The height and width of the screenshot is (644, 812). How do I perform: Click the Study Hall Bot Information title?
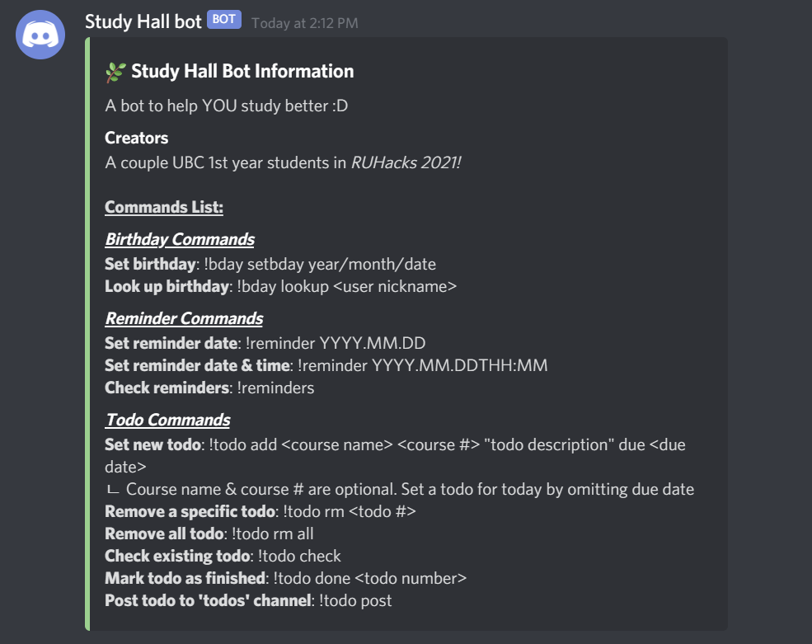pyautogui.click(x=242, y=72)
